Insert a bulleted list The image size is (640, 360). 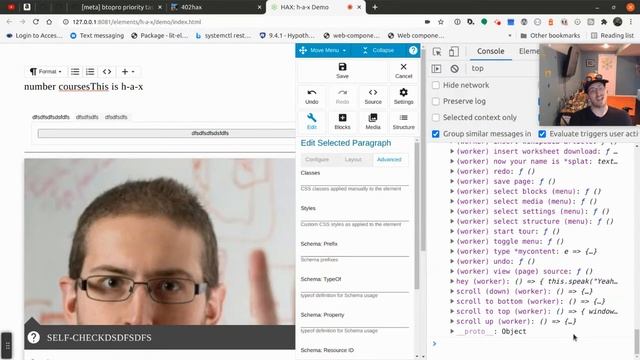tap(75, 71)
